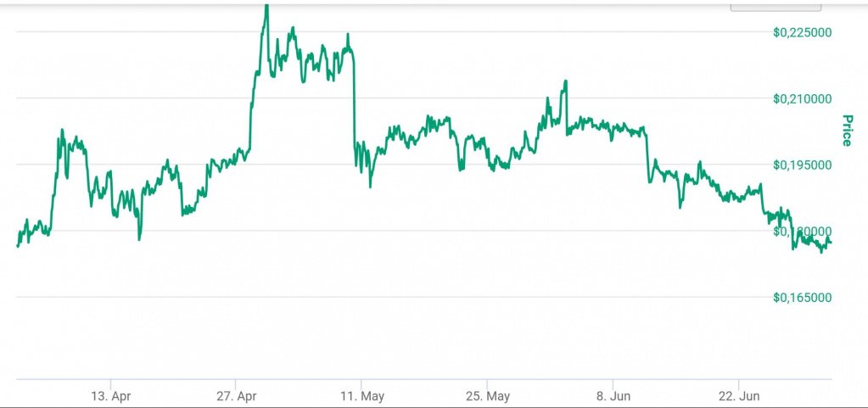This screenshot has width=868, height=408.
Task: Click the rightmost end of the price line
Action: pyautogui.click(x=831, y=243)
